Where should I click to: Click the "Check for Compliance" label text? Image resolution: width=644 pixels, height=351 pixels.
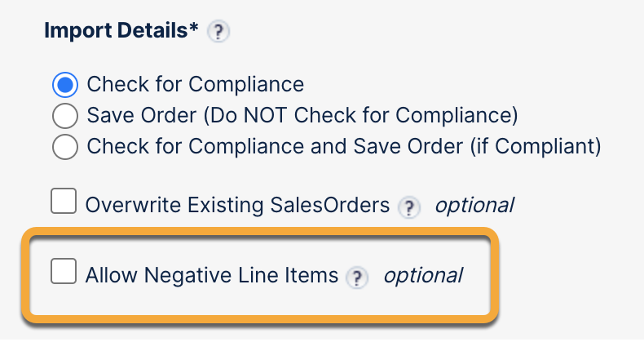196,85
